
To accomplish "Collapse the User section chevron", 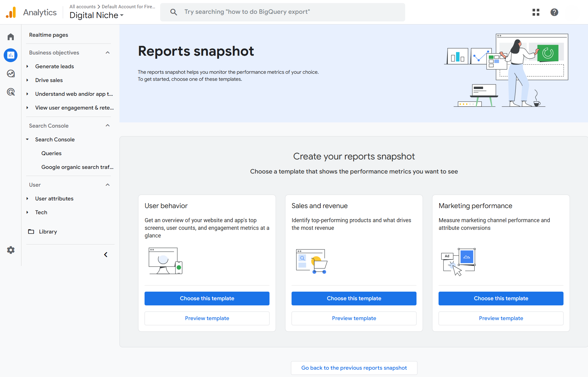I will [107, 185].
